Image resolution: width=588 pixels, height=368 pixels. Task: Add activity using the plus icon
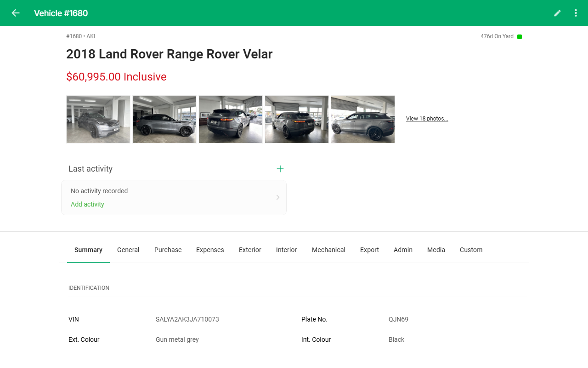click(x=280, y=169)
